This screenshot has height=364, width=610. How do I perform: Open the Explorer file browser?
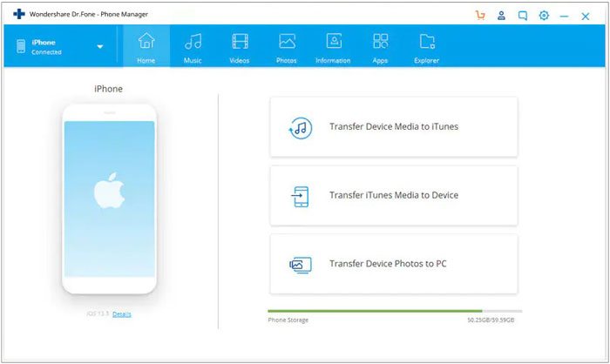click(x=427, y=42)
